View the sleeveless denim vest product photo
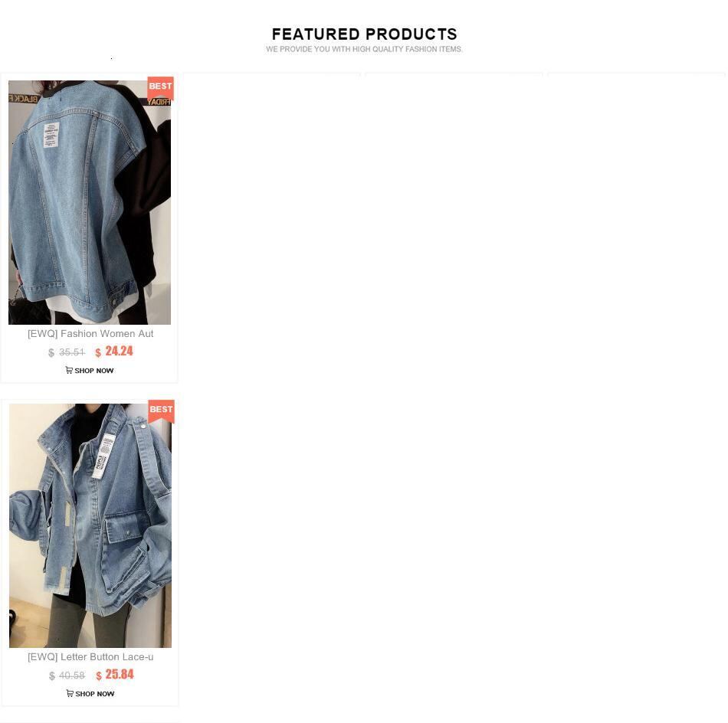The image size is (728, 723). coord(90,202)
